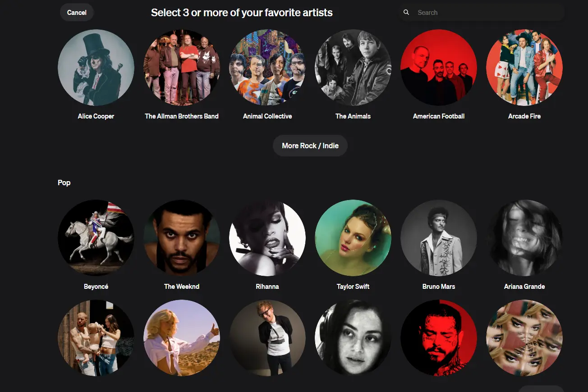Click 'The Animals' name label
Image resolution: width=588 pixels, height=392 pixels.
click(353, 116)
